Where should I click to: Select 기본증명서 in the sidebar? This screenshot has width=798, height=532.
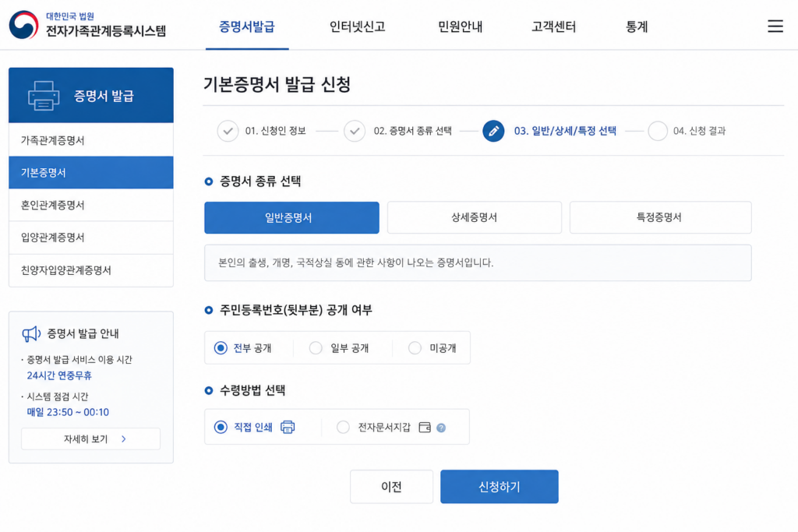pyautogui.click(x=91, y=172)
